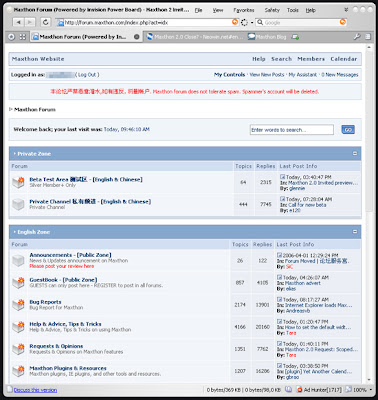Image resolution: width=378 pixels, height=400 pixels.
Task: Switch to the Maxthon 2.0 Close? Neowin tab
Action: (195, 37)
